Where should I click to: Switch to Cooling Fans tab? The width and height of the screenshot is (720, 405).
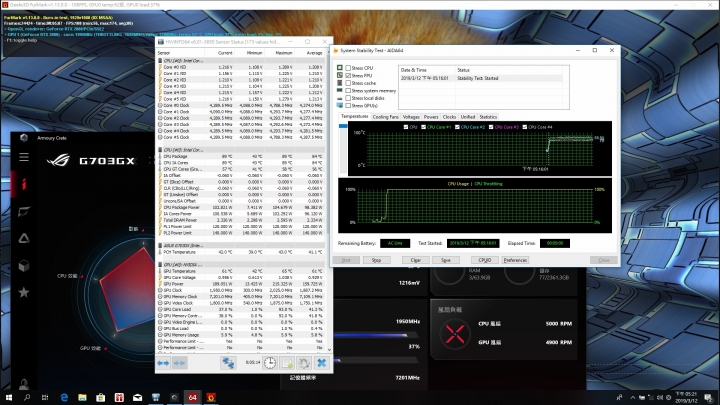(x=385, y=117)
